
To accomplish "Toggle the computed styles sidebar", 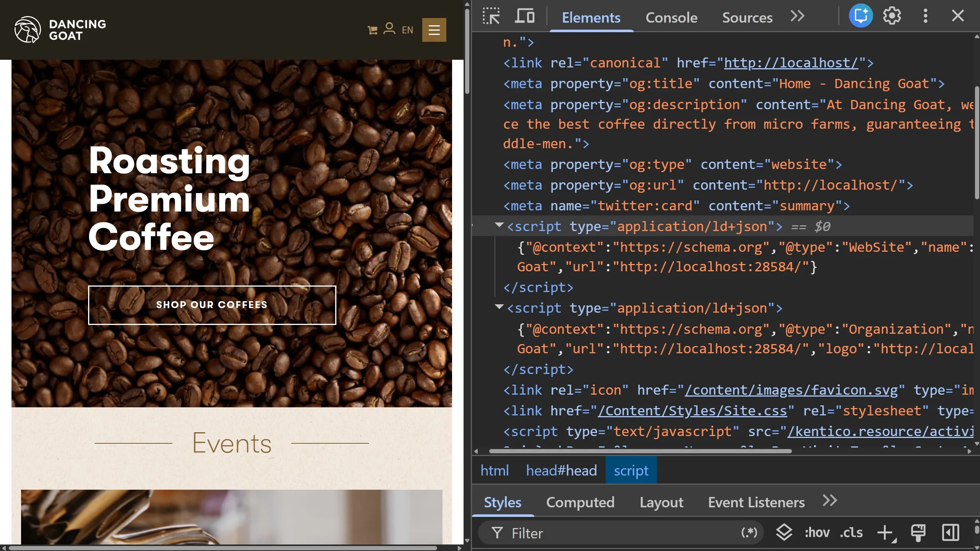I will pos(951,533).
